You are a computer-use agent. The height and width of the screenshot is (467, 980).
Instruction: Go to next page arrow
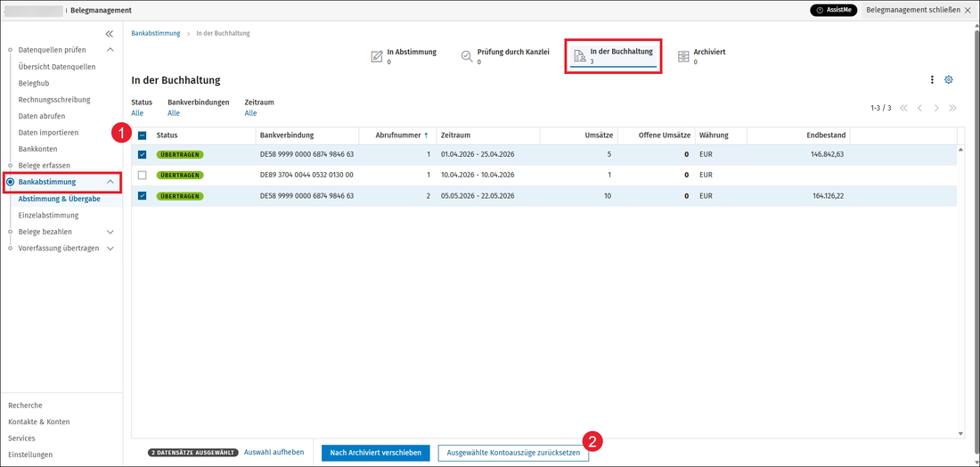click(936, 108)
